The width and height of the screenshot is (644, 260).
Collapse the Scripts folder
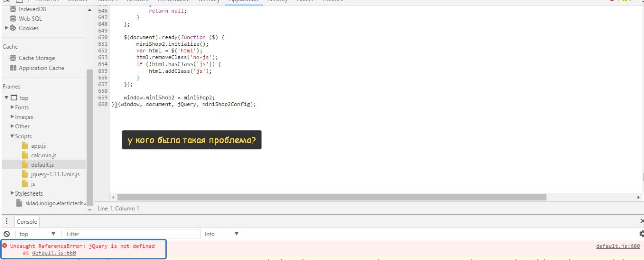12,136
